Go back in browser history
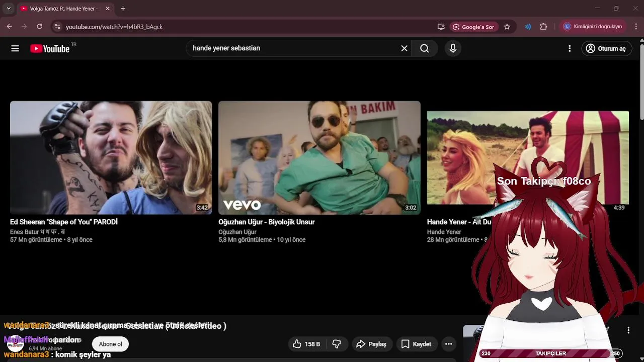 pos(9,27)
